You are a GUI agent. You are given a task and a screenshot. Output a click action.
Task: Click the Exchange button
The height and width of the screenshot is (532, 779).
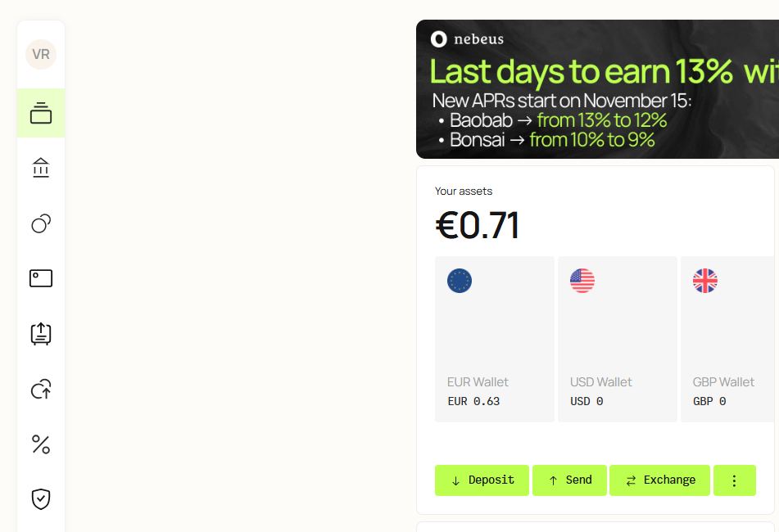point(659,480)
